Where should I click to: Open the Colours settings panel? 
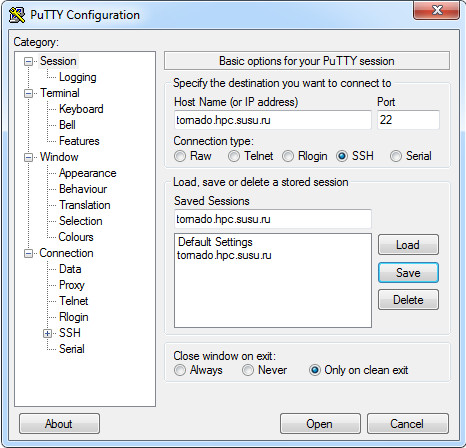coord(76,237)
